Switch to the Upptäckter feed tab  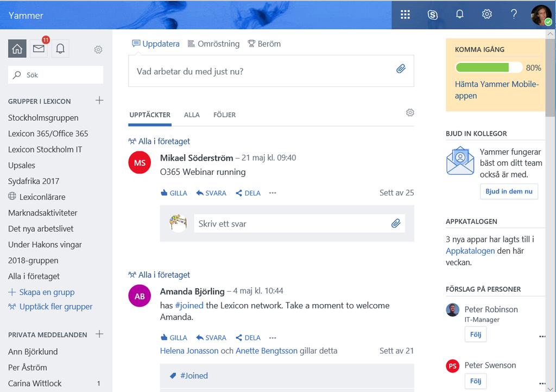pyautogui.click(x=150, y=115)
